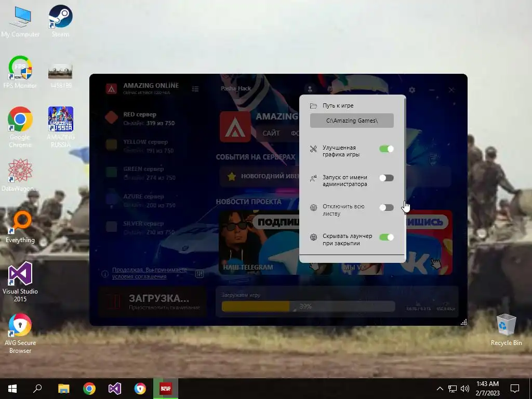
Task: Open the Windows Start menu
Action: pyautogui.click(x=12, y=389)
